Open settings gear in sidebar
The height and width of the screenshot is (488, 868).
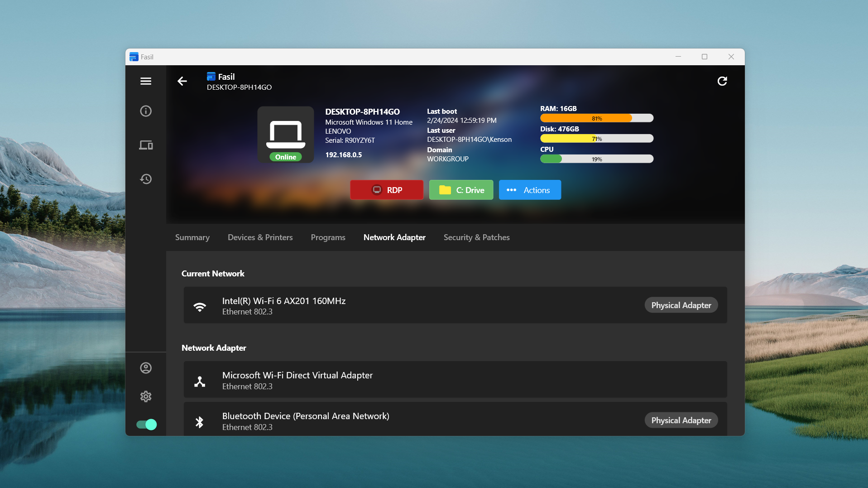(146, 396)
